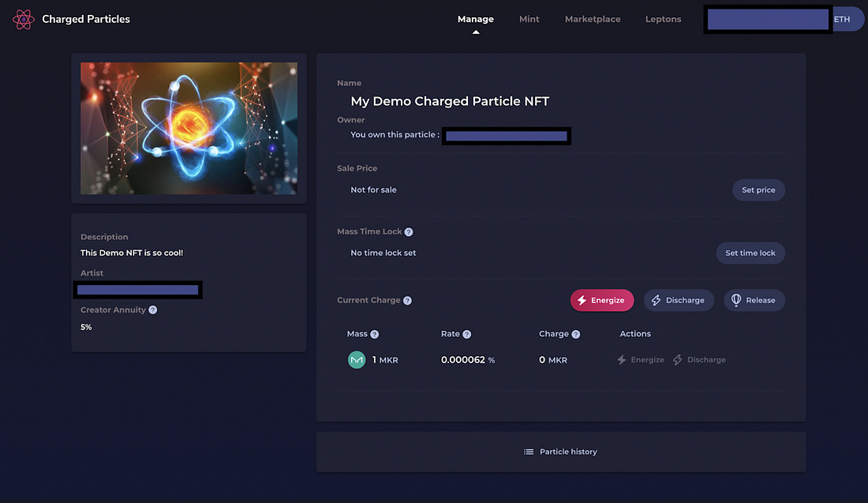Click the Particle history list icon

coord(529,452)
